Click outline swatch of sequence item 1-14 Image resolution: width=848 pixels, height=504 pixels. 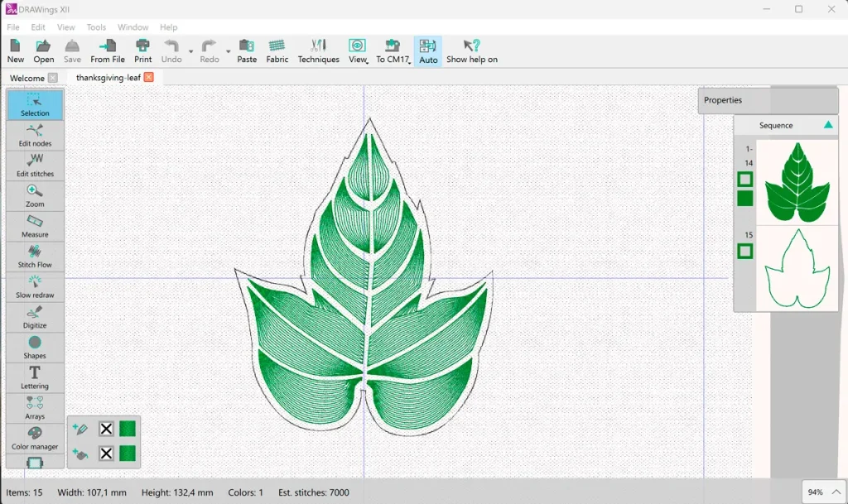(744, 180)
